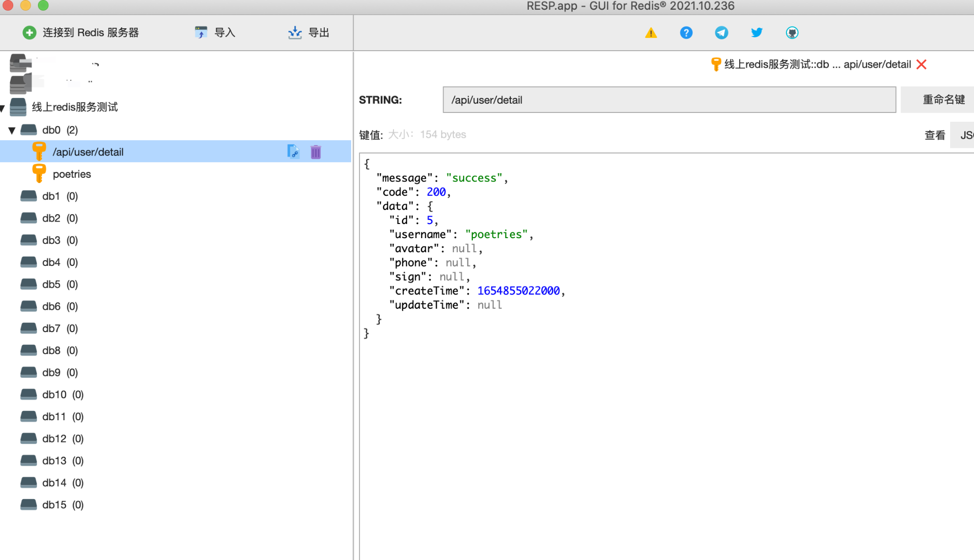Viewport: 974px width, 560px height.
Task: Open the JSON view format dropdown
Action: click(x=964, y=135)
